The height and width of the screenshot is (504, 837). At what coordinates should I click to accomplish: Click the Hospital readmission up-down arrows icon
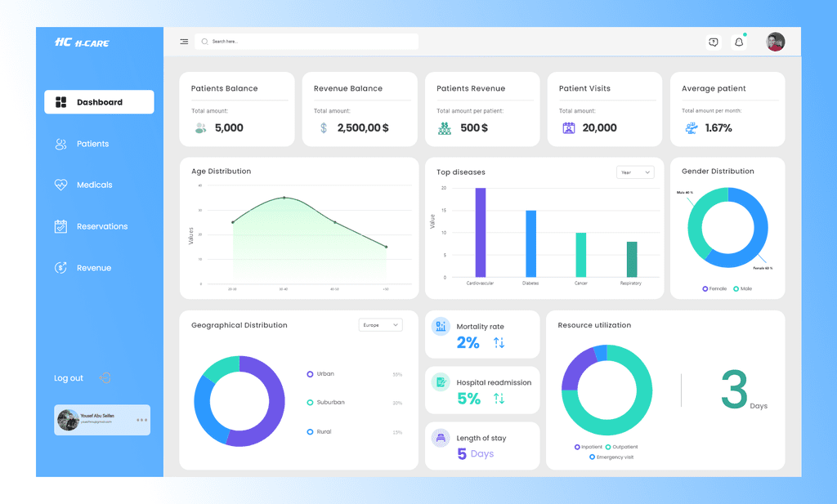[499, 399]
